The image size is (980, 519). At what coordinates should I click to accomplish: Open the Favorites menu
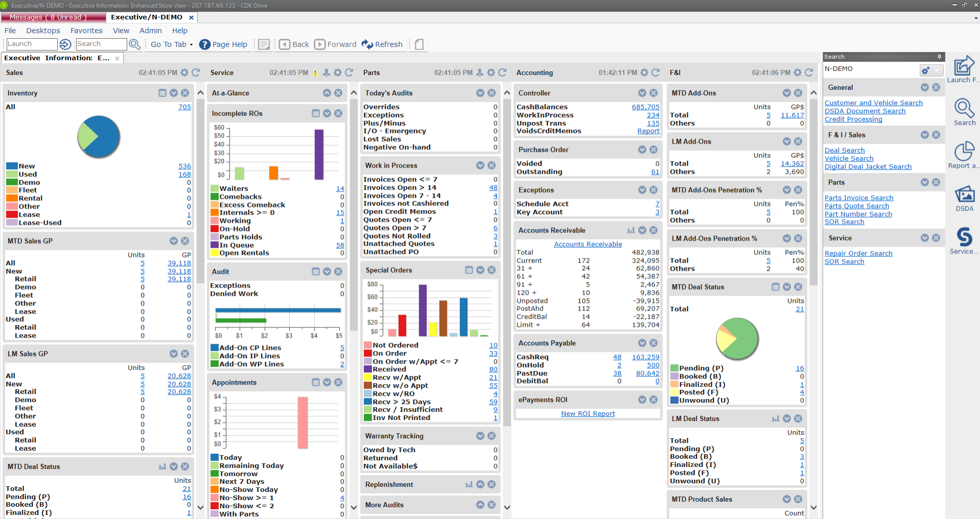coord(86,31)
